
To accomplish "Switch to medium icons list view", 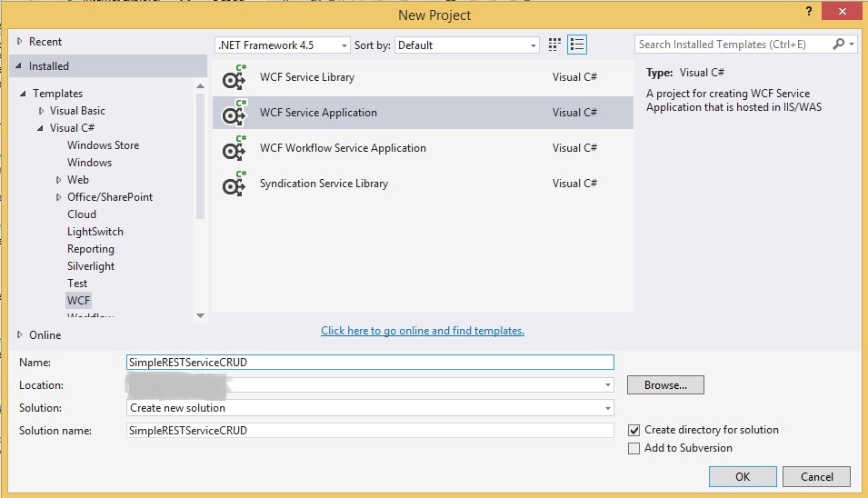I will click(x=577, y=45).
